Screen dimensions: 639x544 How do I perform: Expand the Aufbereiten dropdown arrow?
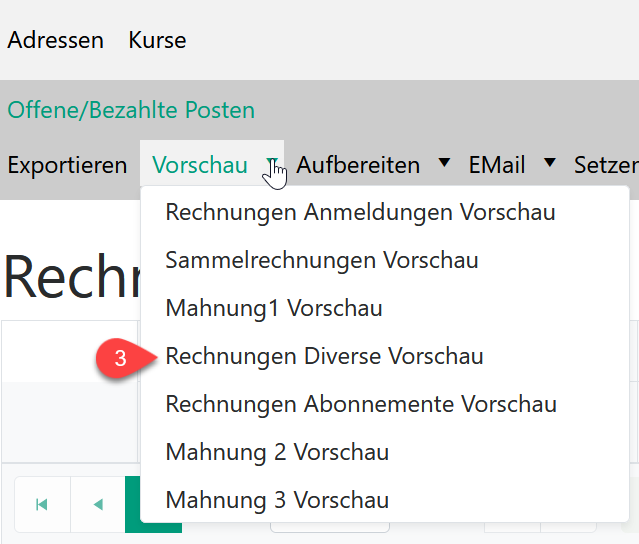point(444,163)
